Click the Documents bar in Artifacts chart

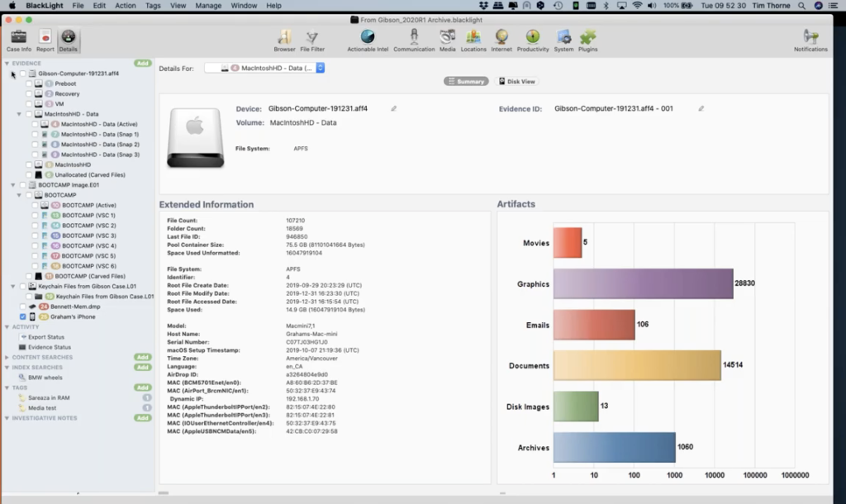[x=637, y=365]
